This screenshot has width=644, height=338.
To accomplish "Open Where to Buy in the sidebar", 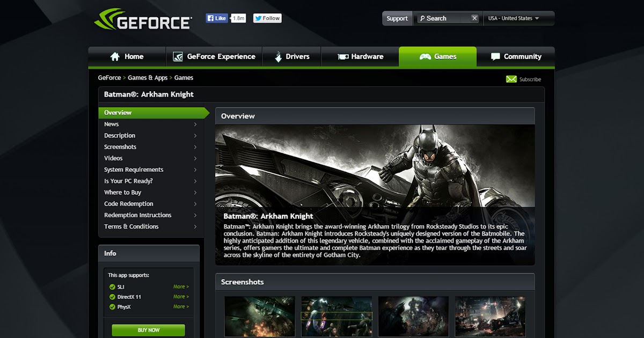I will coord(151,192).
